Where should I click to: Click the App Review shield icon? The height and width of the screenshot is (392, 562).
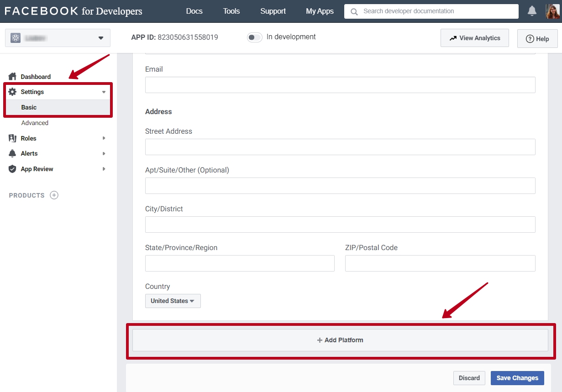click(x=12, y=169)
